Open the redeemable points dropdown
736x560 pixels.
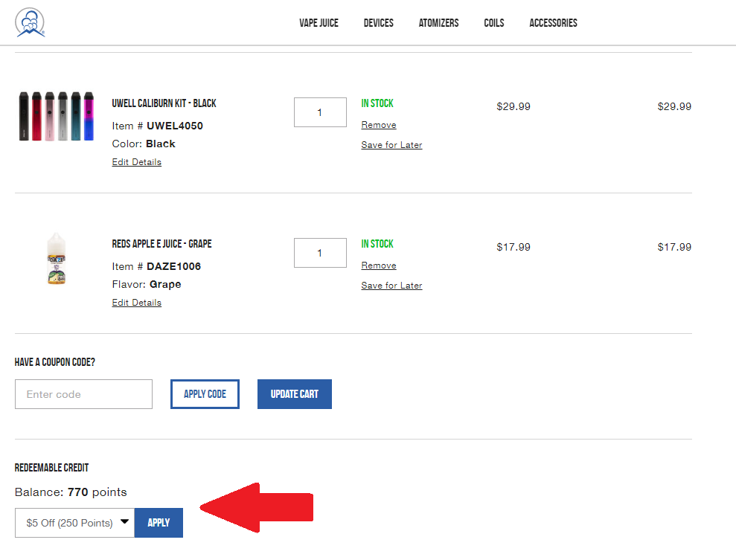(x=74, y=523)
